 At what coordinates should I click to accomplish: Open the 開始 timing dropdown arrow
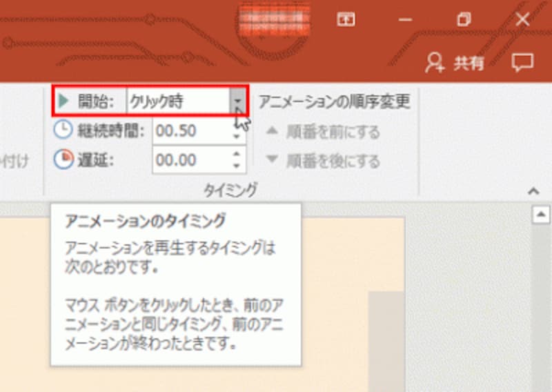click(238, 101)
